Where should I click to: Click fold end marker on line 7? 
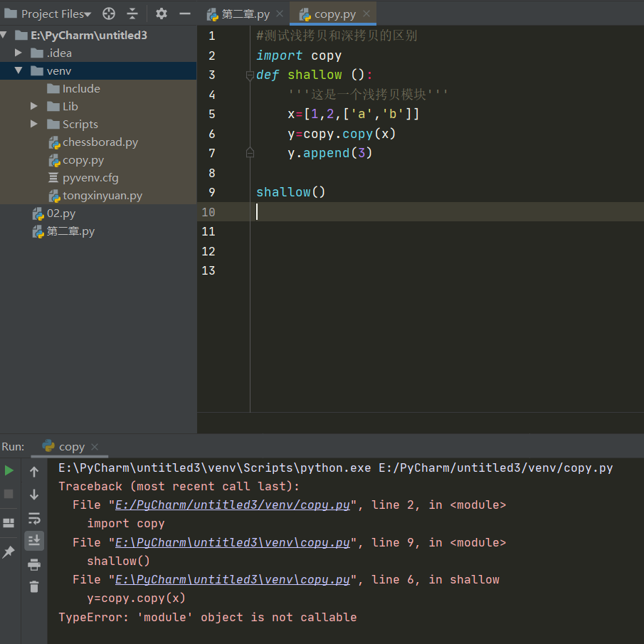(250, 153)
